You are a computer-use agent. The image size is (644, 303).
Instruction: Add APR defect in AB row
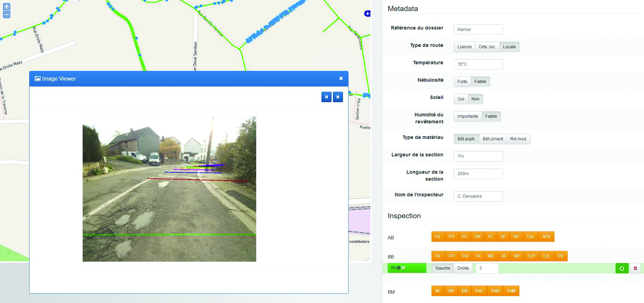[x=546, y=237]
